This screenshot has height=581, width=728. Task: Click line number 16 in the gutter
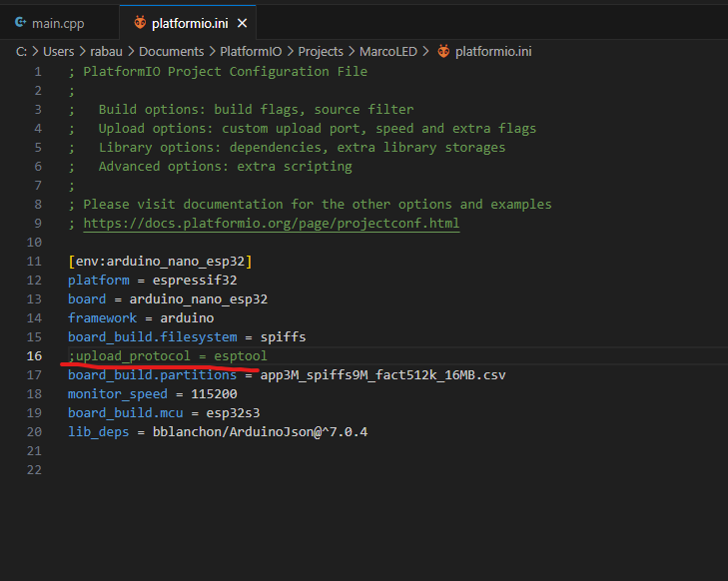(34, 356)
